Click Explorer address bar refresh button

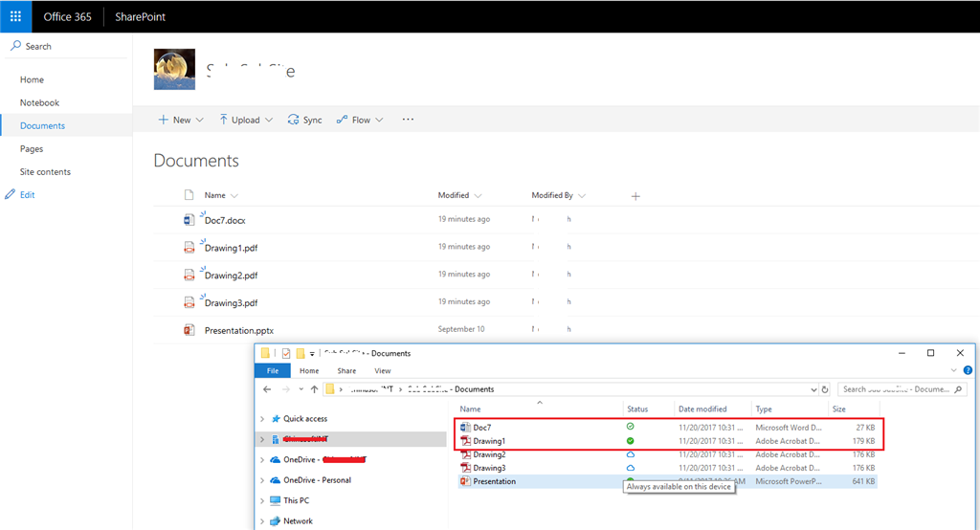pyautogui.click(x=825, y=389)
